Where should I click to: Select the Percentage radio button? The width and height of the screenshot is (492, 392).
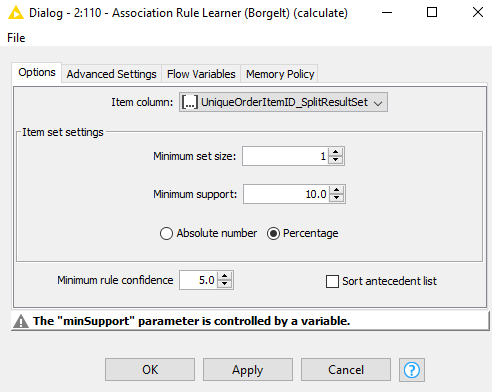(273, 234)
